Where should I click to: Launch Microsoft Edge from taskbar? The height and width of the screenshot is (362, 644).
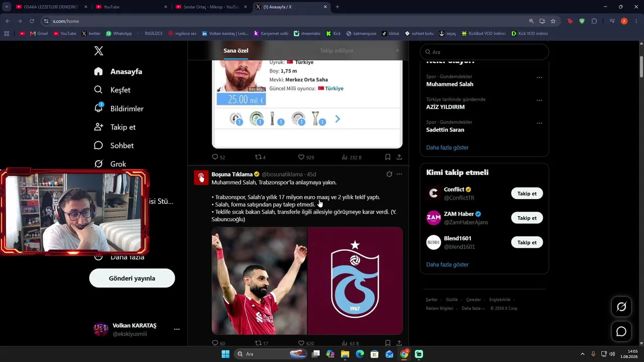point(360,354)
